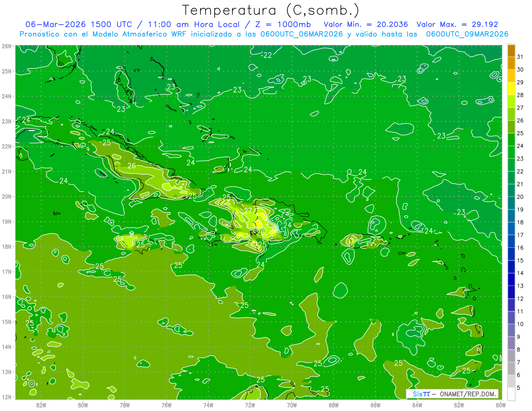
Task: Select the "Valor Min. = 20.2036" readout
Action: [x=366, y=24]
